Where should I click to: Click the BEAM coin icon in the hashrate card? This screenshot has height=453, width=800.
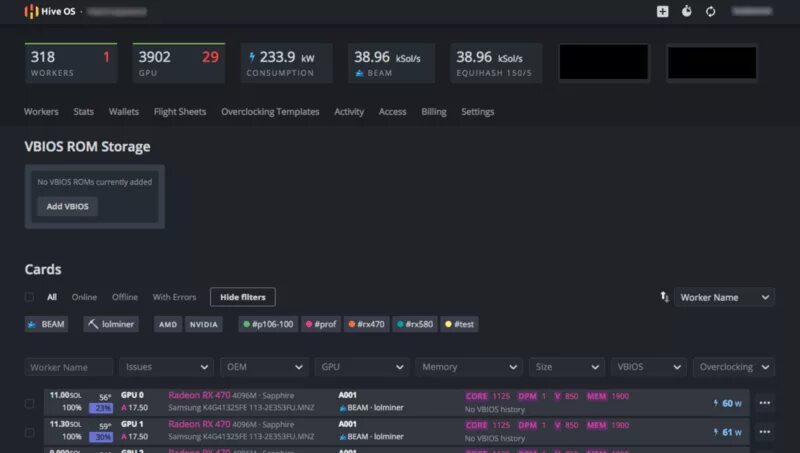coord(360,73)
